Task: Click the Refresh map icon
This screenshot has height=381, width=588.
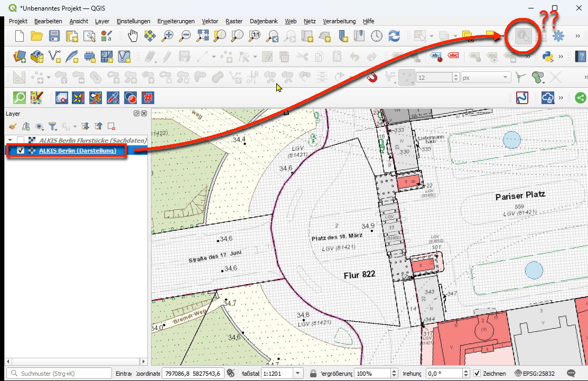Action: pos(394,36)
